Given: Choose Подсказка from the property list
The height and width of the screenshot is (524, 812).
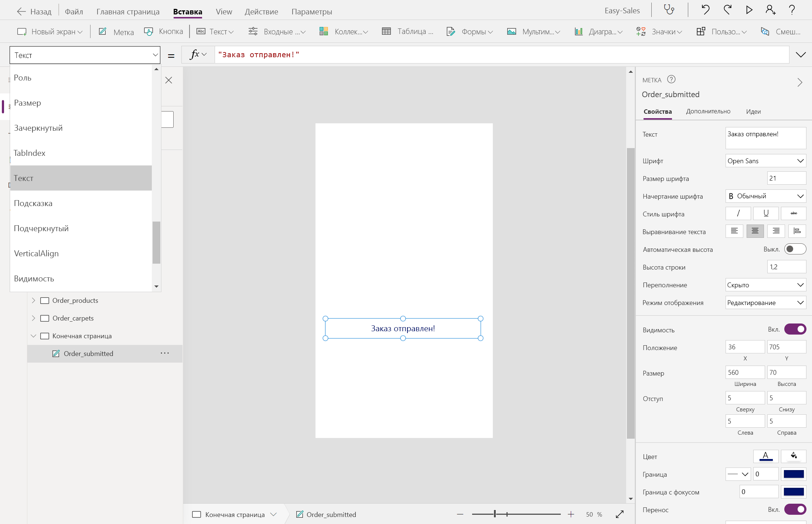Looking at the screenshot, I should pyautogui.click(x=33, y=203).
